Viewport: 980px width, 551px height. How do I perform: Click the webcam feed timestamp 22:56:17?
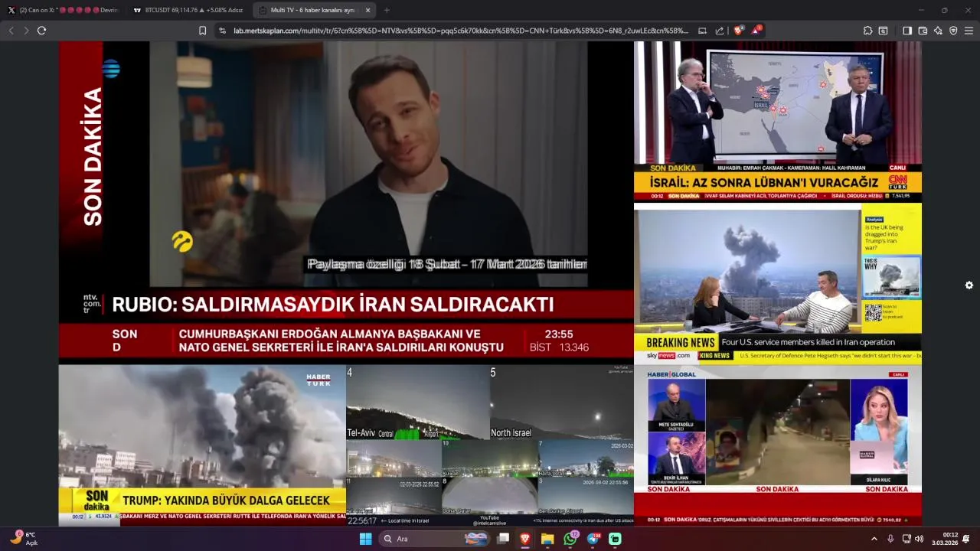point(362,520)
